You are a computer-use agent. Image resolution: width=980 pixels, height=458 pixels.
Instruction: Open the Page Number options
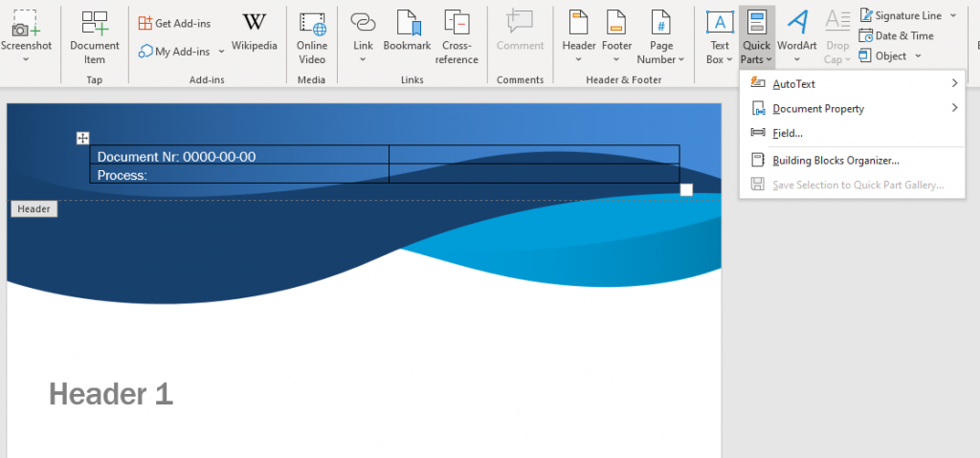(x=660, y=37)
